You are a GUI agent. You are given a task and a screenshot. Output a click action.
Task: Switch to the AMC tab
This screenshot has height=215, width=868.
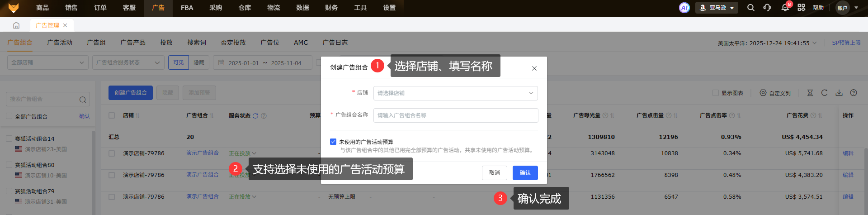[301, 43]
